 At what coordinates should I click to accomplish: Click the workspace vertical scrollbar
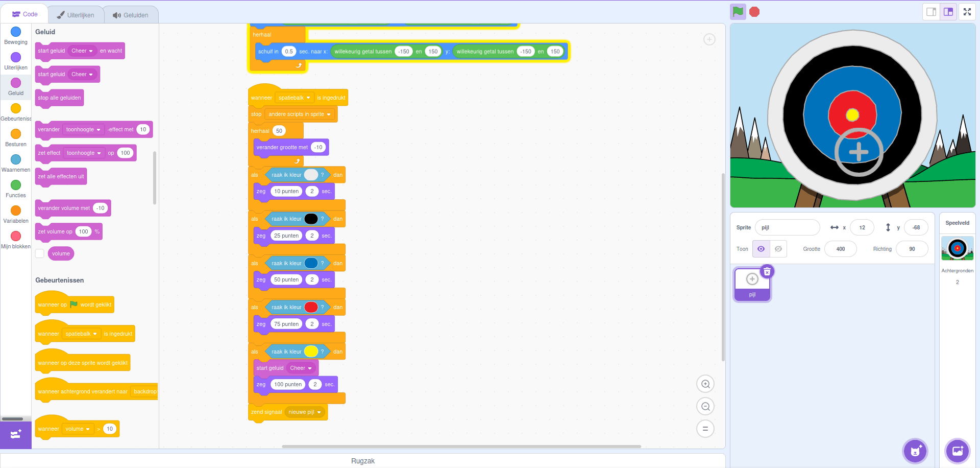[723, 267]
